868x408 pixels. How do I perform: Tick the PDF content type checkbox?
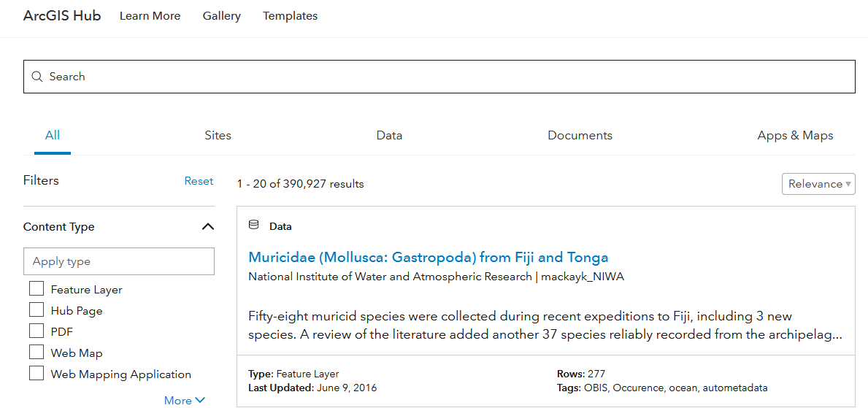point(37,331)
